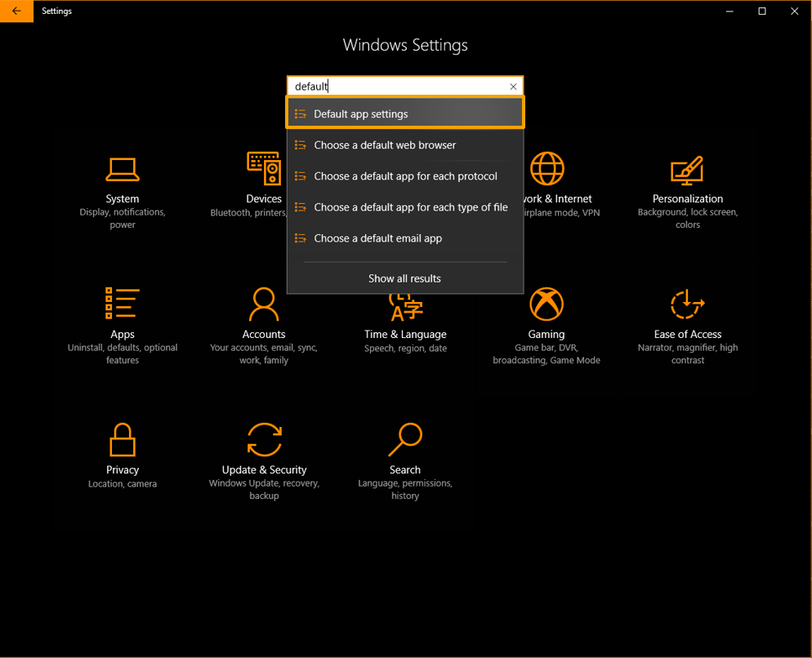The image size is (812, 658).
Task: Maximize the Settings window
Action: (x=762, y=11)
